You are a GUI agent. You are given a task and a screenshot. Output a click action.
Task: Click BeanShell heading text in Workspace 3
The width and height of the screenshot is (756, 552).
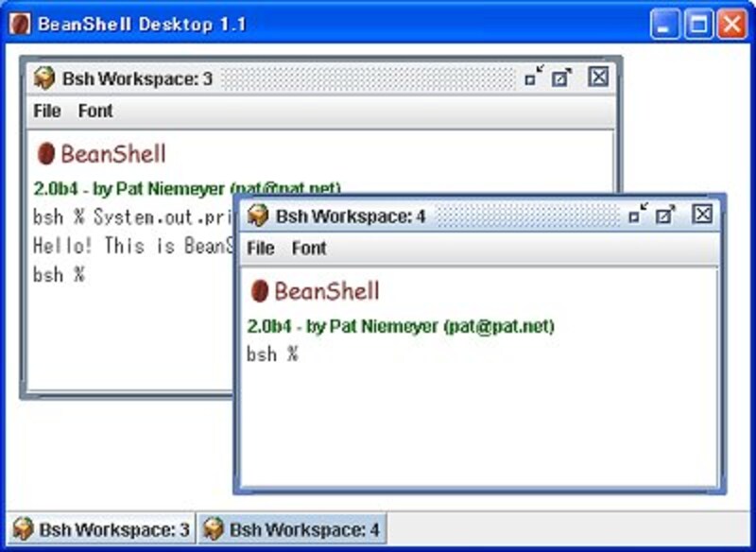pos(113,154)
